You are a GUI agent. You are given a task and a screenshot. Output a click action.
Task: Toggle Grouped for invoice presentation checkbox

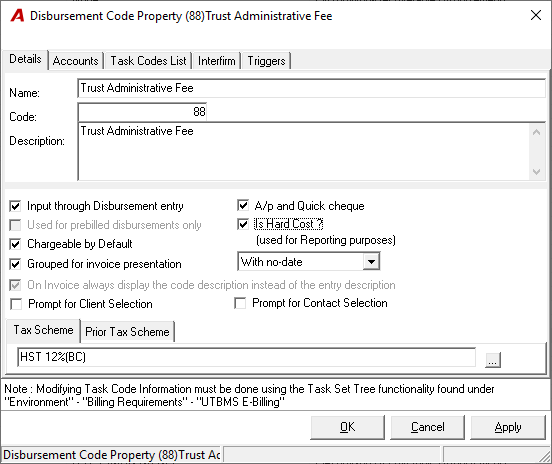click(15, 264)
